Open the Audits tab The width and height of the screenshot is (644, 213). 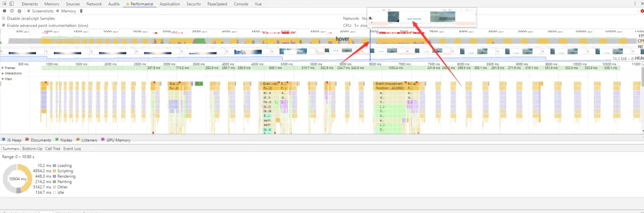[114, 4]
